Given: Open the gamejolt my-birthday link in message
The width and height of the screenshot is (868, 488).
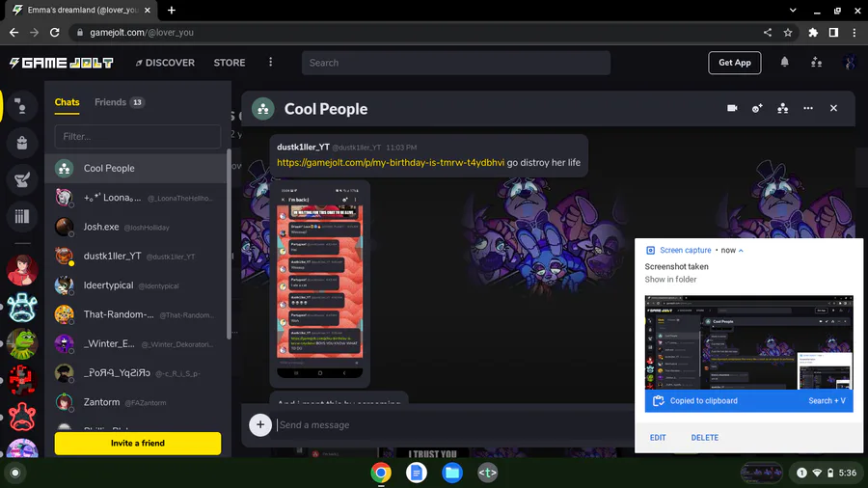Looking at the screenshot, I should [x=391, y=163].
